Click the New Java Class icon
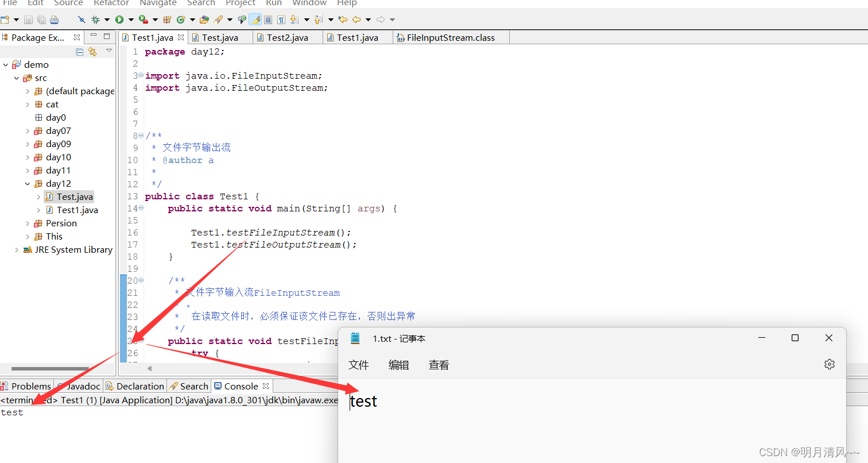The height and width of the screenshot is (463, 868). 181,20
